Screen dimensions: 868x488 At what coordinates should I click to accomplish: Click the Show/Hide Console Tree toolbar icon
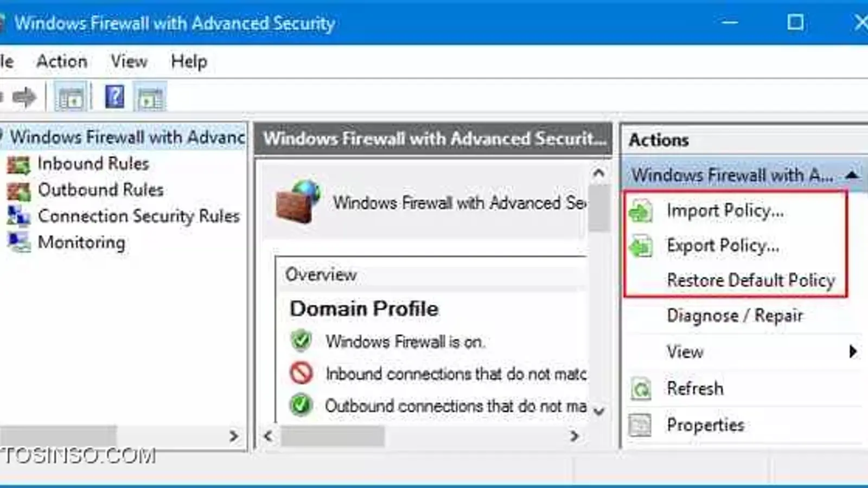(71, 98)
